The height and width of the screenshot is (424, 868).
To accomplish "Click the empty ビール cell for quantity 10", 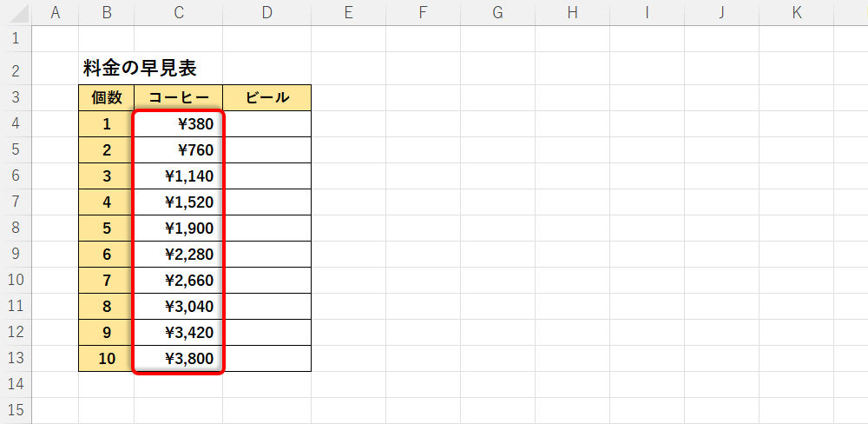I will click(266, 358).
